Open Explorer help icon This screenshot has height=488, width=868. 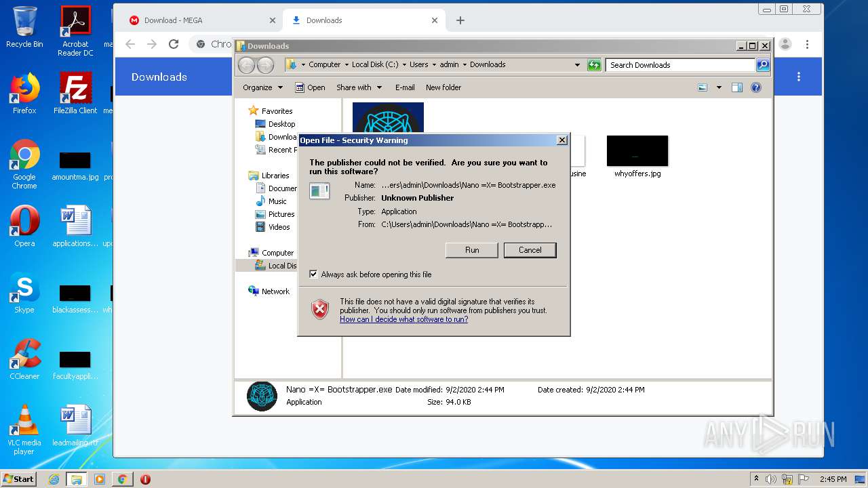pyautogui.click(x=756, y=87)
